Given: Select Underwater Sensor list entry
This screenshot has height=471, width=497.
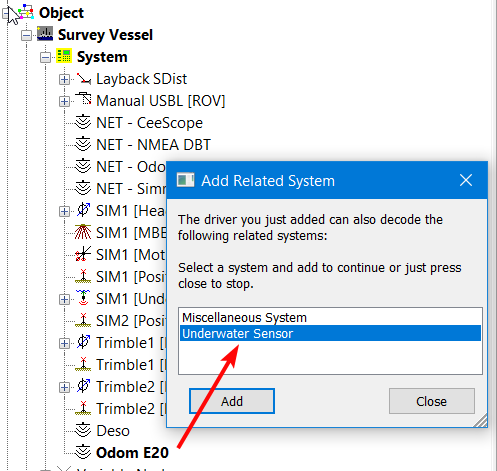Looking at the screenshot, I should point(330,333).
